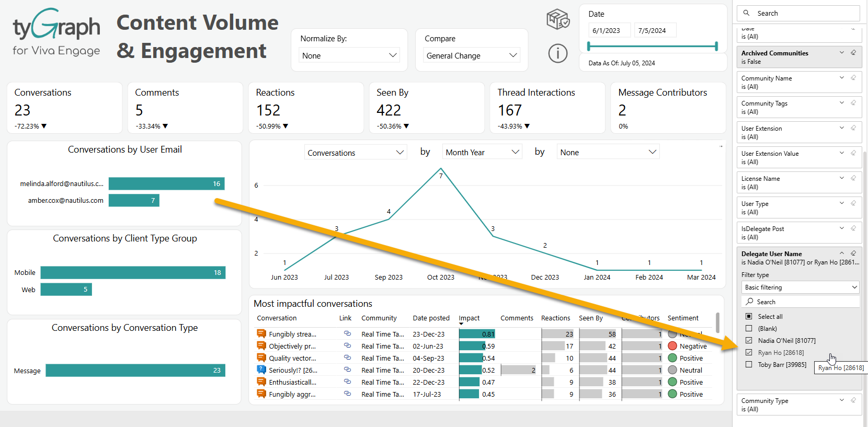The image size is (868, 427).
Task: Toggle the Select all checkbox
Action: (x=749, y=316)
